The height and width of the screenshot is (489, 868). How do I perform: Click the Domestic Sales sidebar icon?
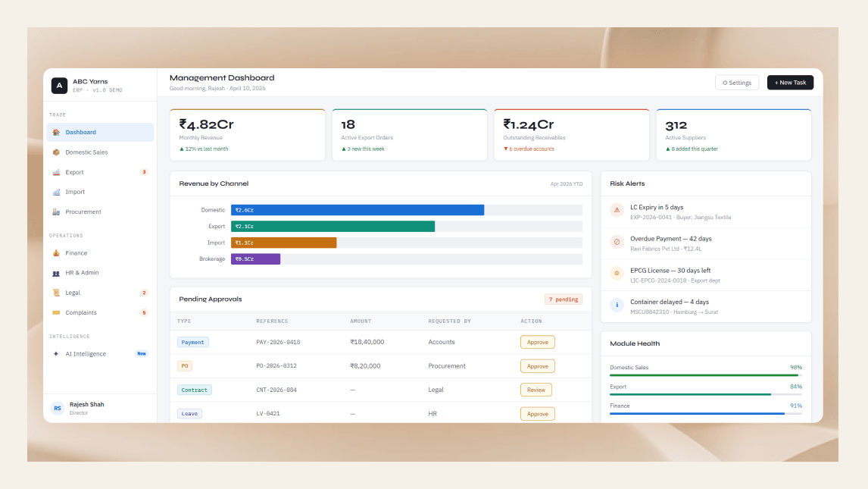click(x=56, y=152)
